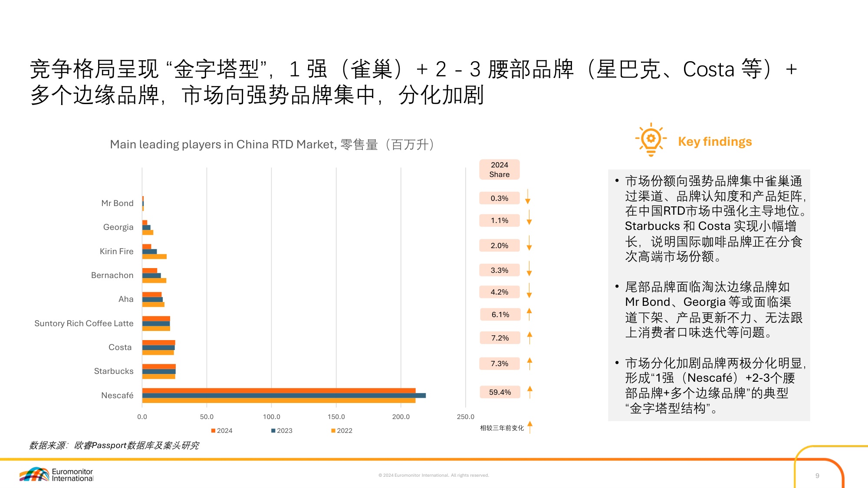Click the first bullet starting 市场份额向强势品牌集中

715,219
